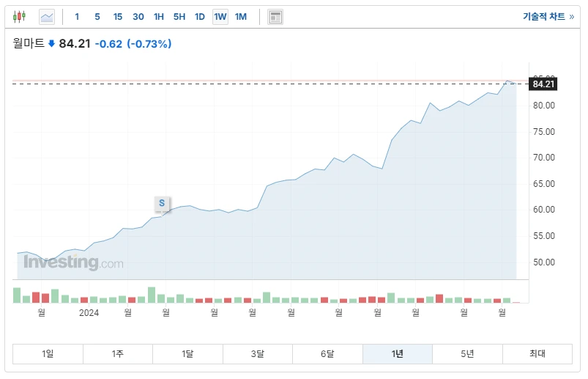Click the 2024 date axis label
Image resolution: width=588 pixels, height=379 pixels.
[x=89, y=313]
